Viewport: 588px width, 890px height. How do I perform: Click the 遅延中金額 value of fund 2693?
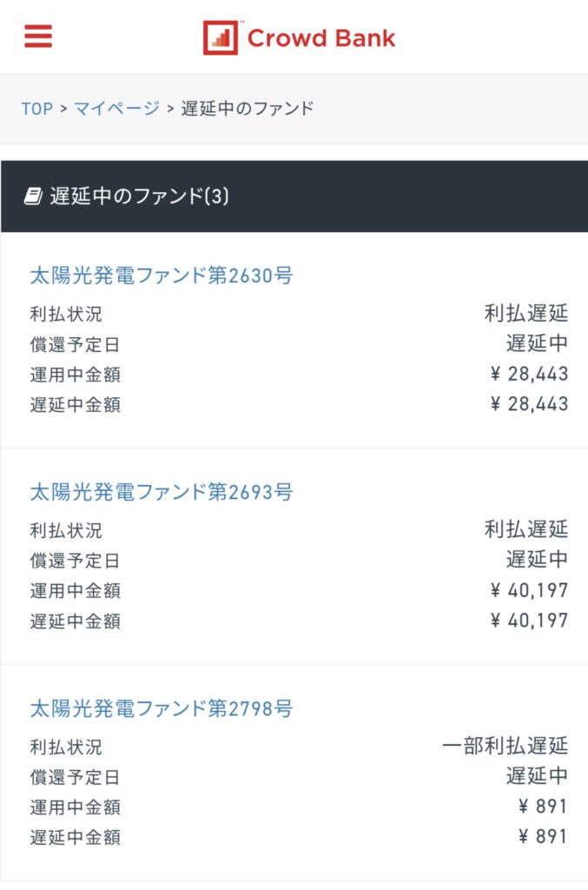point(529,621)
